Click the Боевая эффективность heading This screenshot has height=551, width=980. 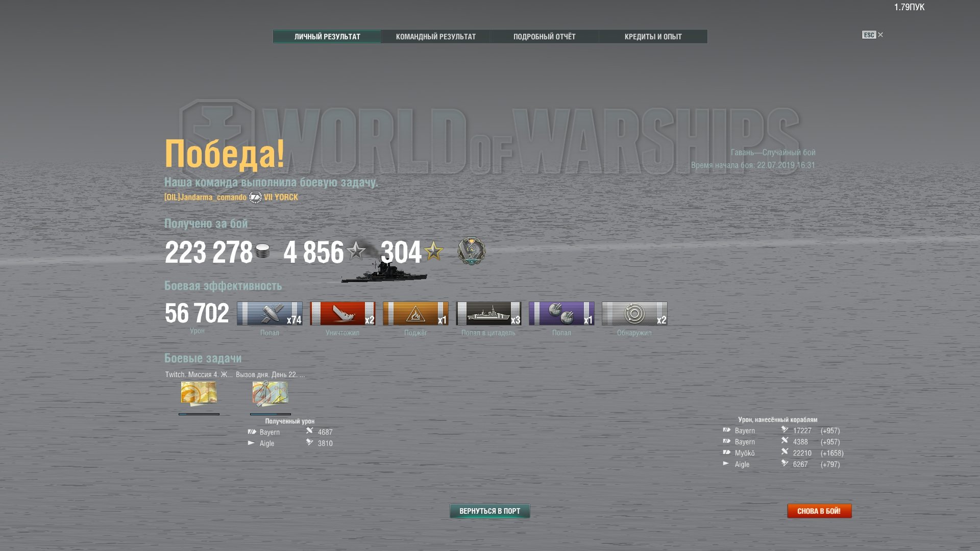(x=223, y=286)
